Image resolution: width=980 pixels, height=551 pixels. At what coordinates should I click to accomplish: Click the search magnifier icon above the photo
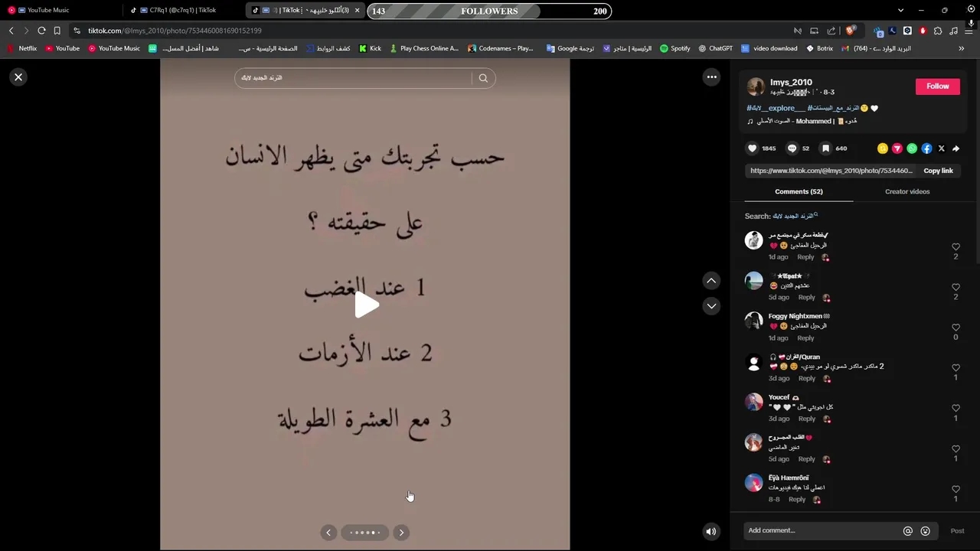coord(483,78)
